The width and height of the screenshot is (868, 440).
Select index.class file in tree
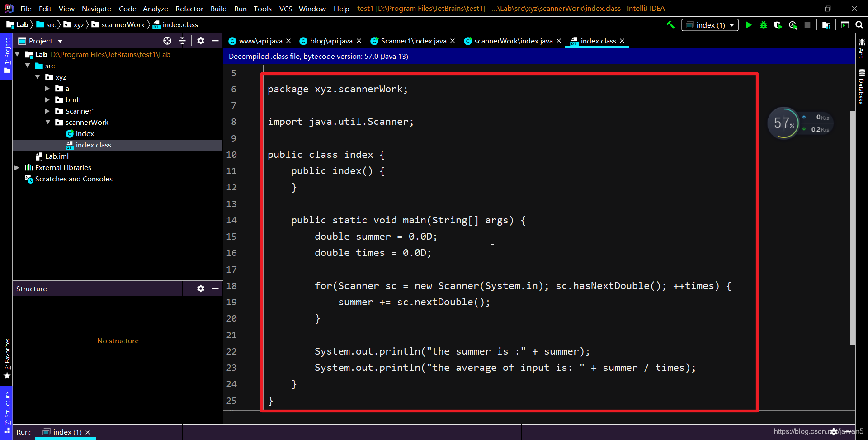pyautogui.click(x=93, y=145)
